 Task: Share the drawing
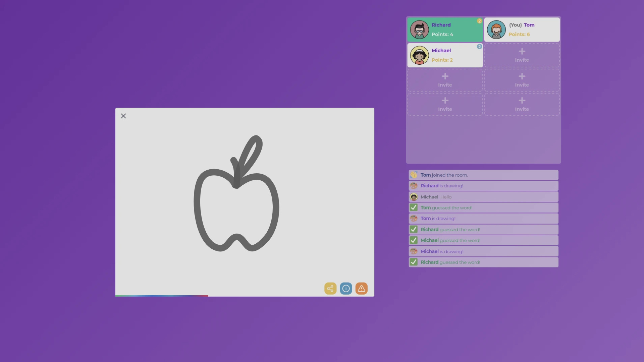pyautogui.click(x=330, y=288)
